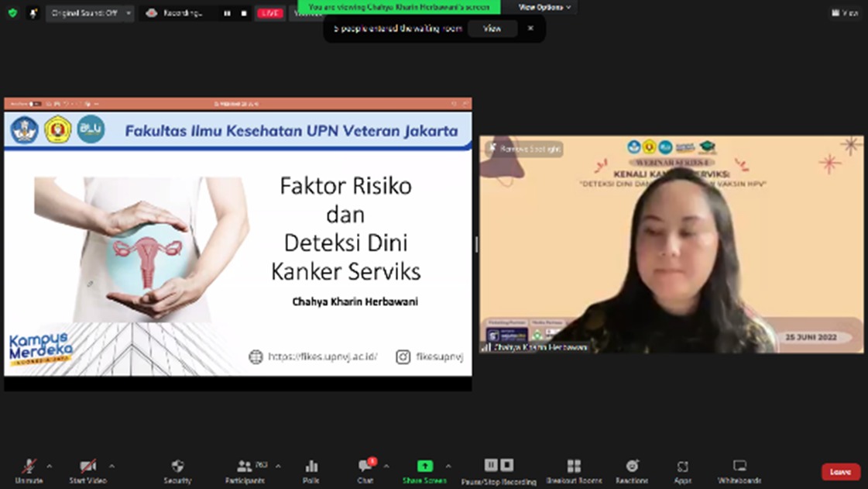Expand video settings arrow next to Start Video

[x=112, y=467]
